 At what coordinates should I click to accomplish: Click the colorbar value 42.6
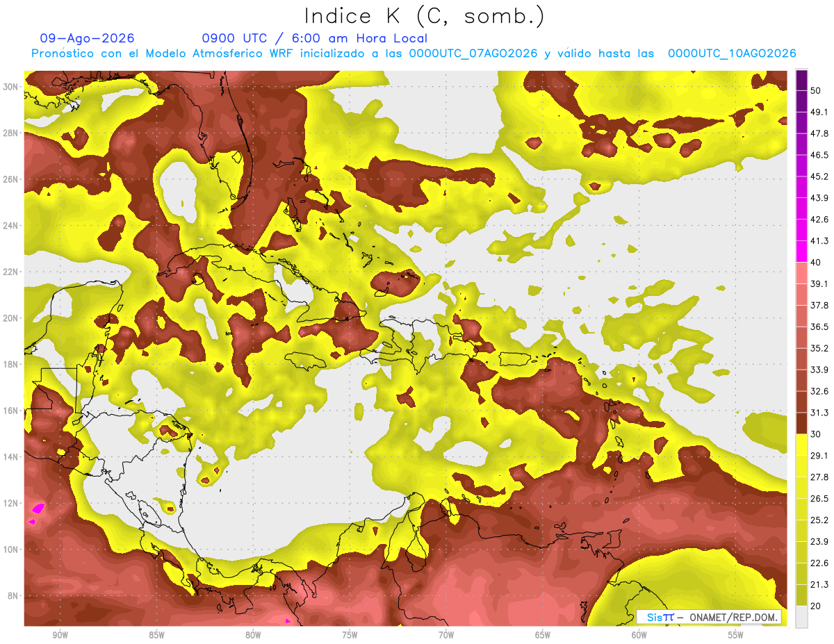[819, 220]
